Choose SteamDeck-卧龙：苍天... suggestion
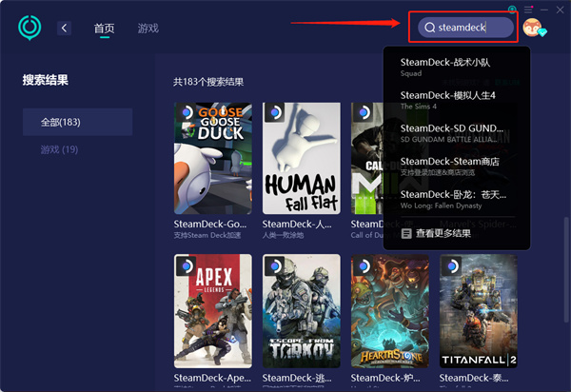This screenshot has width=571, height=392. [457, 200]
